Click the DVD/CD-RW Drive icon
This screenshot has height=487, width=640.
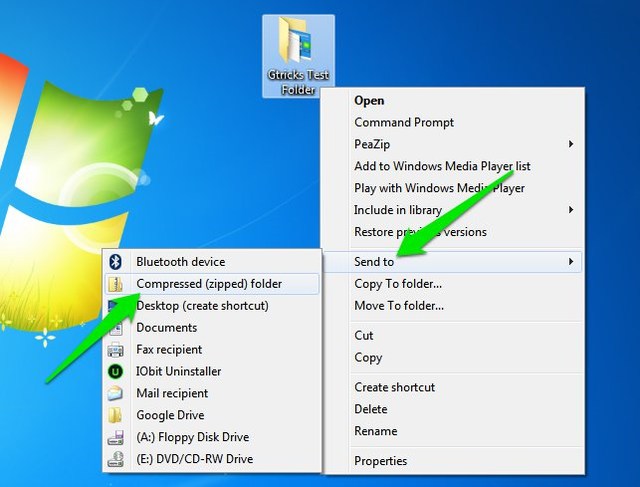pos(116,459)
